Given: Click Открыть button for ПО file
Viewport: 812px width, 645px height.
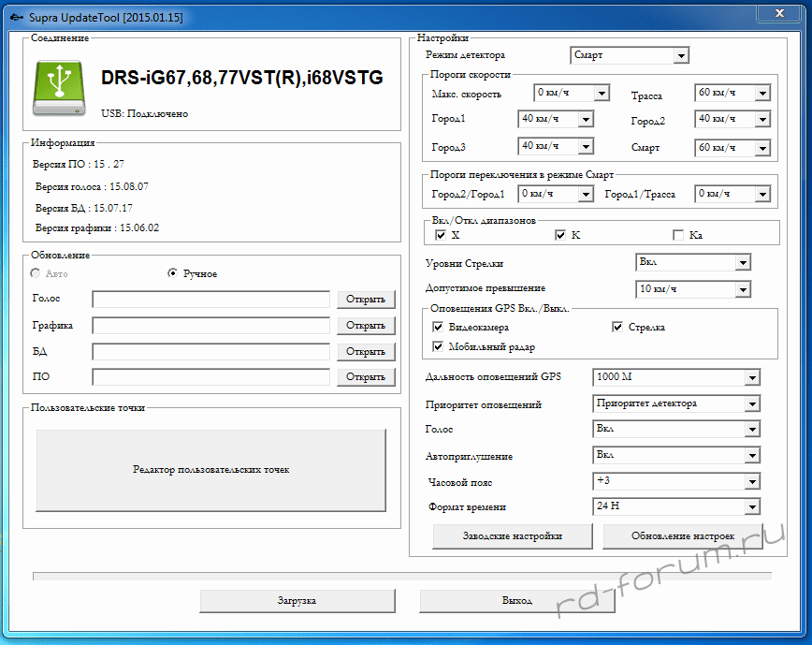Looking at the screenshot, I should [366, 376].
